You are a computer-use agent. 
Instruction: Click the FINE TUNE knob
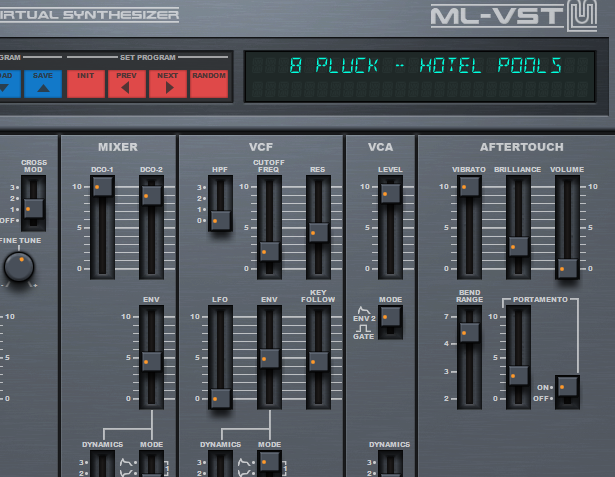pos(19,267)
